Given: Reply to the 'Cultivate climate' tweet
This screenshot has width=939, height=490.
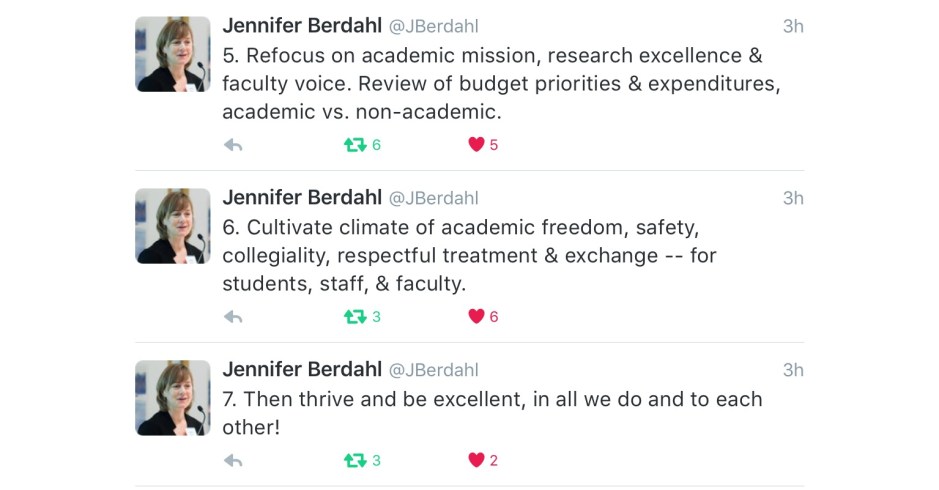Looking at the screenshot, I should click(x=233, y=317).
